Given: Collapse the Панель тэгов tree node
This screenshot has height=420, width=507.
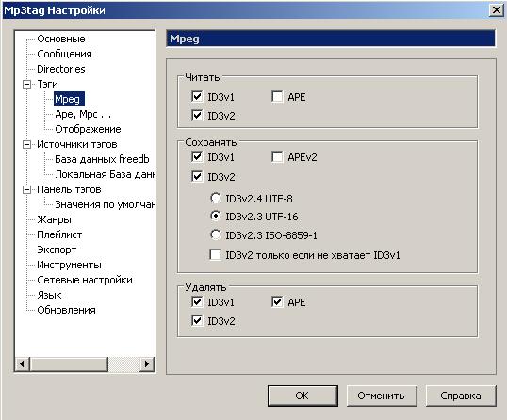Looking at the screenshot, I should coord(26,189).
